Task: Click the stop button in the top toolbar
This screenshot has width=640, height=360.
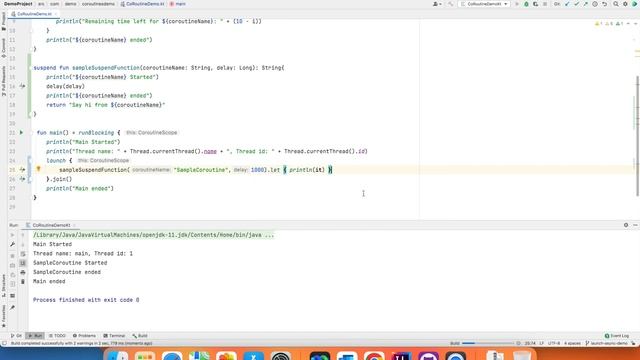Action: click(x=545, y=4)
